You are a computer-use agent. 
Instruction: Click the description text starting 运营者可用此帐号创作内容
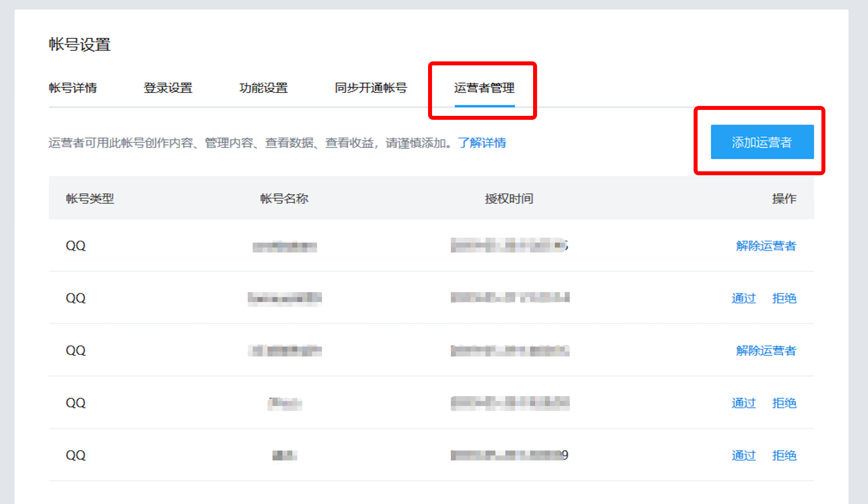click(250, 143)
